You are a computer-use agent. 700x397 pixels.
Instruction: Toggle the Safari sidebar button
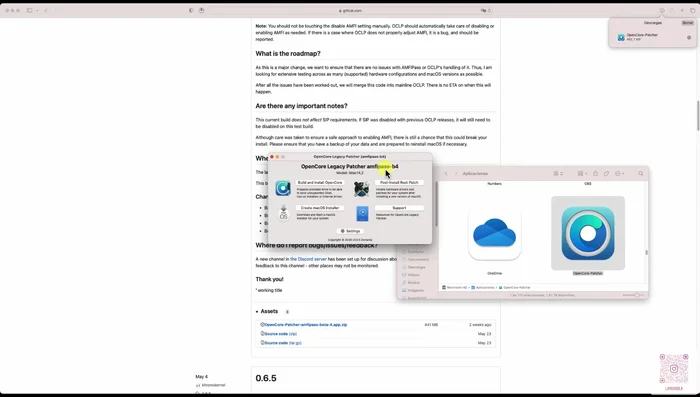(29, 10)
